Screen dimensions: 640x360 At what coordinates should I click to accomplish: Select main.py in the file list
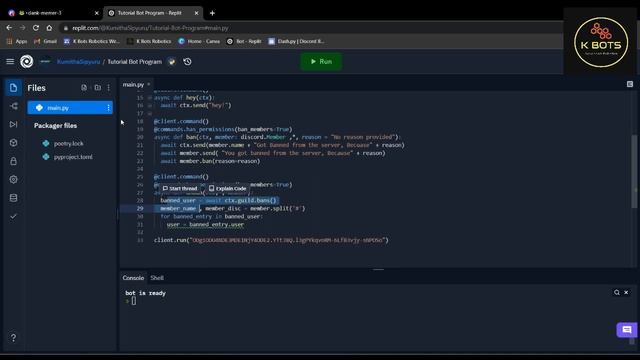point(70,108)
